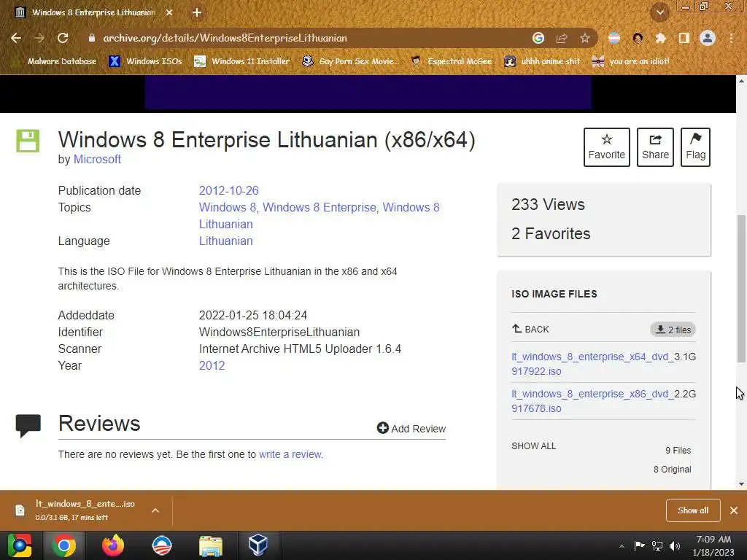Click the 9 Files text
The height and width of the screenshot is (560, 747).
(678, 451)
